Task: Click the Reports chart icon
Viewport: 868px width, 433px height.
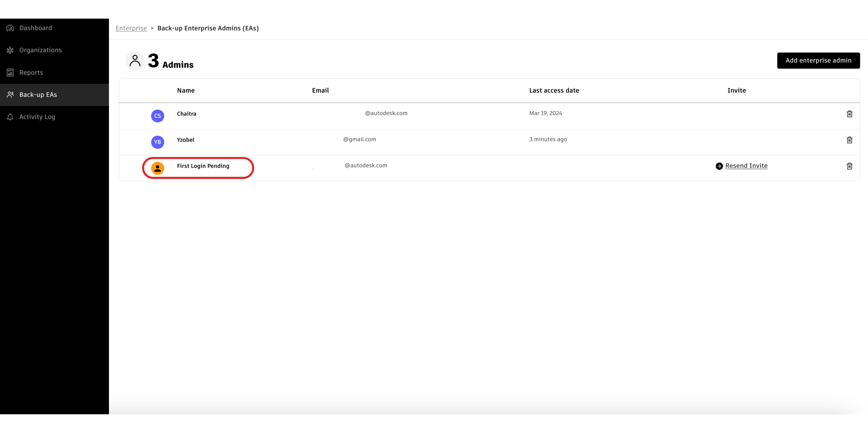Action: click(x=10, y=72)
